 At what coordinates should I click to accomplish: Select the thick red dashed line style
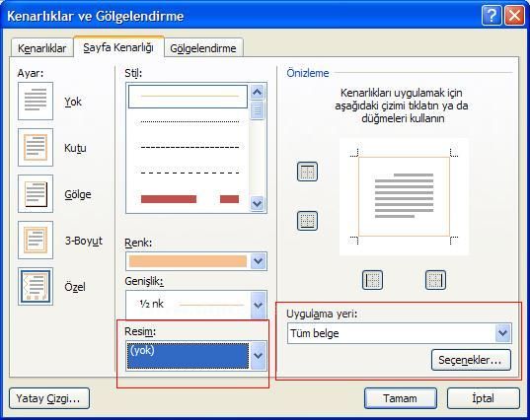(x=189, y=199)
